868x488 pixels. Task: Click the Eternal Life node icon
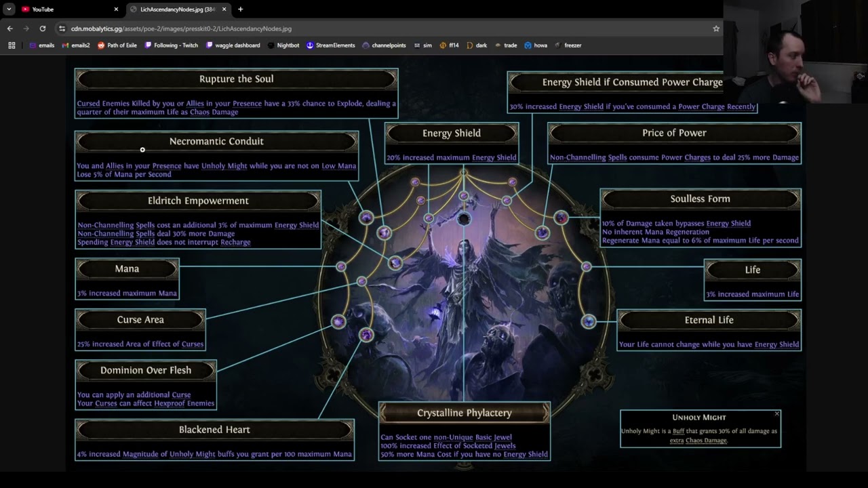[589, 321]
